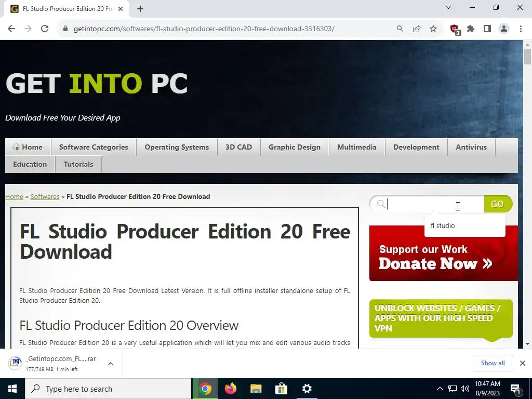Click the Type here to search box
The height and width of the screenshot is (399, 532).
tap(108, 389)
